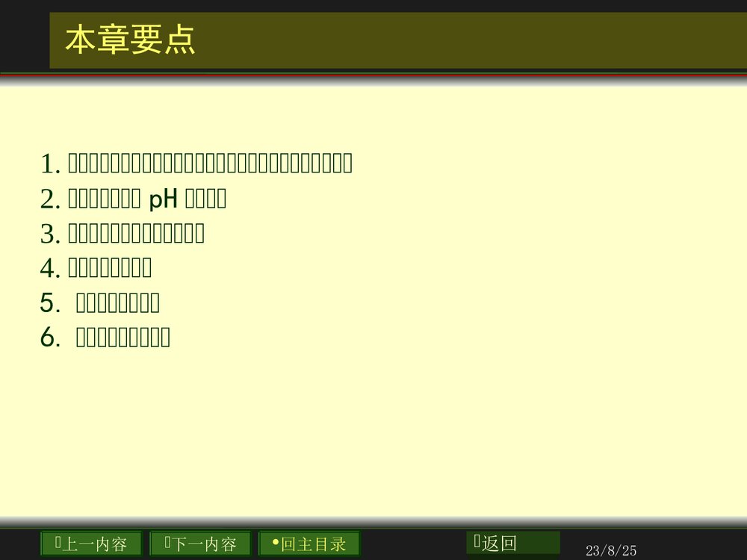Viewport: 747px width, 560px height.
Task: Click the red divider line under the title
Action: point(373,75)
